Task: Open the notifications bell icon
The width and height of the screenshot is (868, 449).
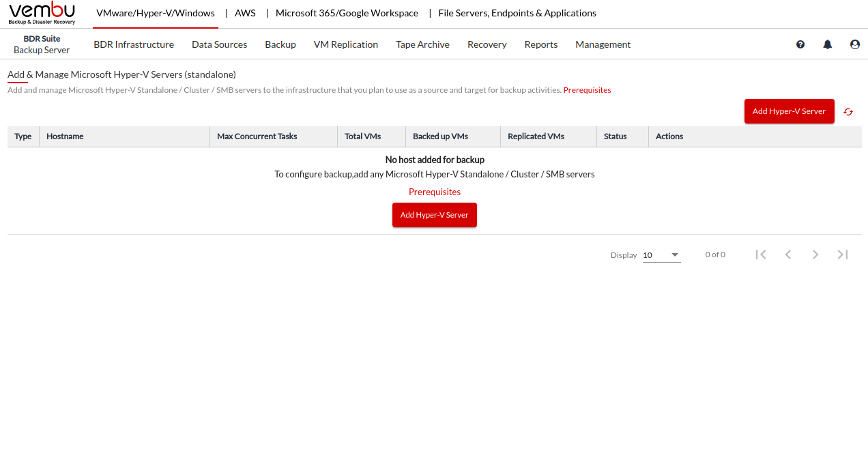Action: click(828, 44)
